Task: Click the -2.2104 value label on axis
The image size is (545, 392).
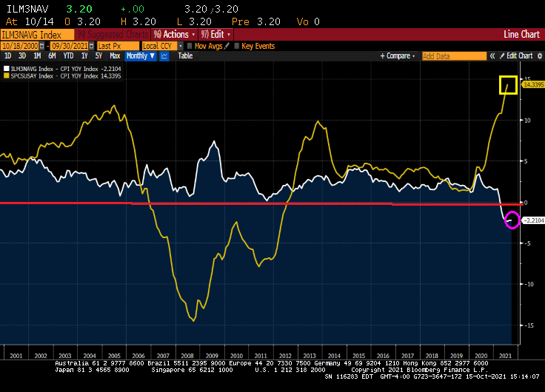Action: [533, 220]
